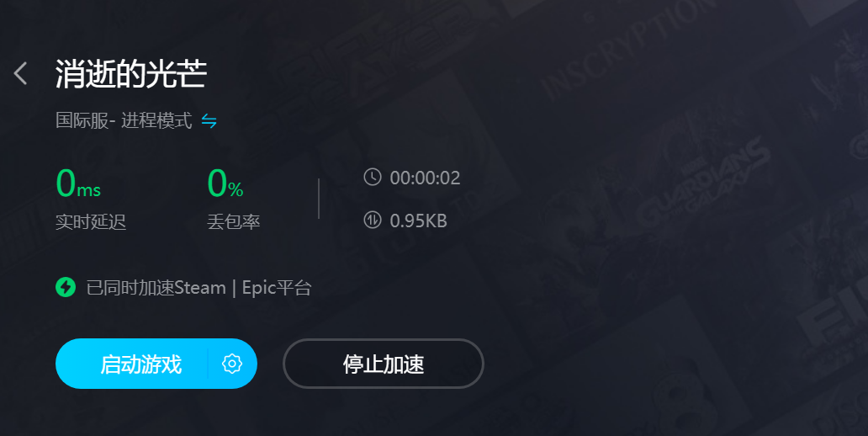Click the 0% packet loss value
This screenshot has width=868, height=436.
[225, 183]
